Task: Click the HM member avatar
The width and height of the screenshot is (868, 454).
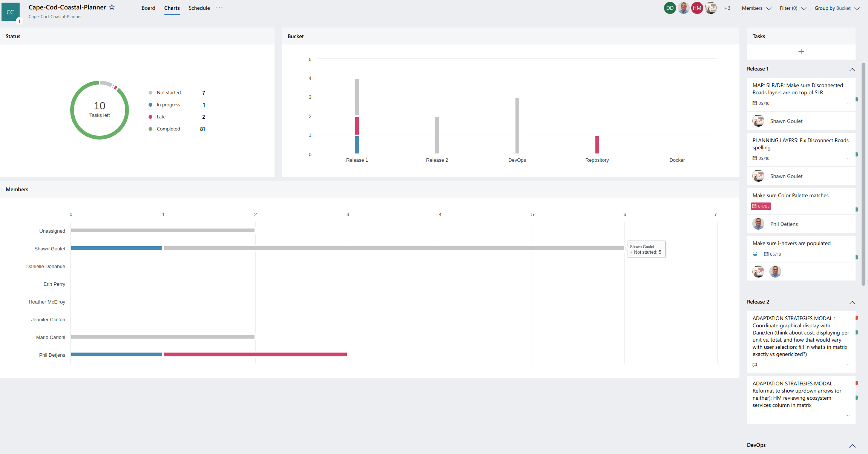Action: coord(697,8)
